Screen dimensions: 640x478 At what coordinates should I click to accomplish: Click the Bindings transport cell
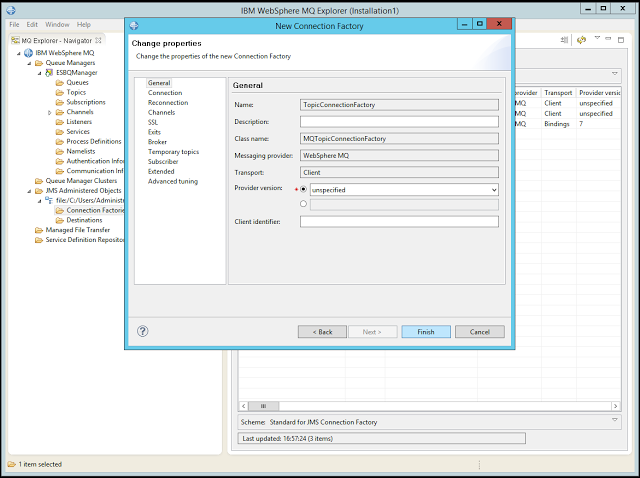tap(557, 124)
